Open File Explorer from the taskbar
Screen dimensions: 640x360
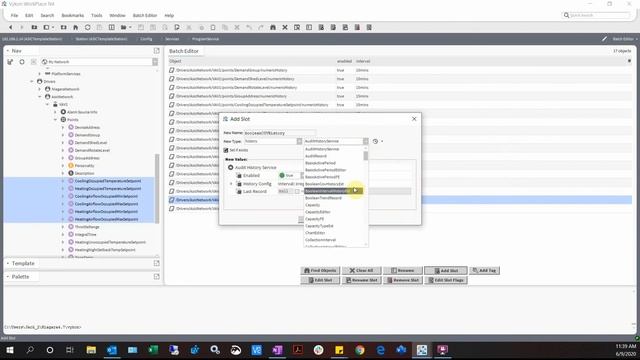tap(91, 350)
